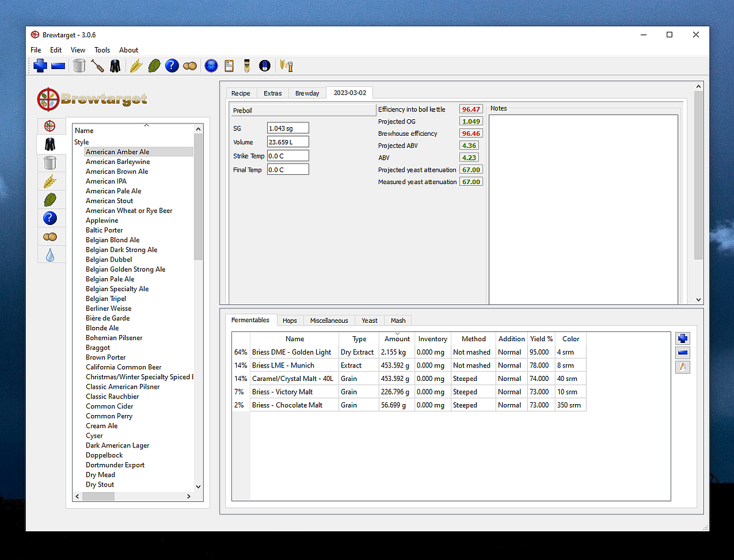Click style list horizontal scrollbar right arrow
Screen dimensions: 734x560
pos(189,496)
